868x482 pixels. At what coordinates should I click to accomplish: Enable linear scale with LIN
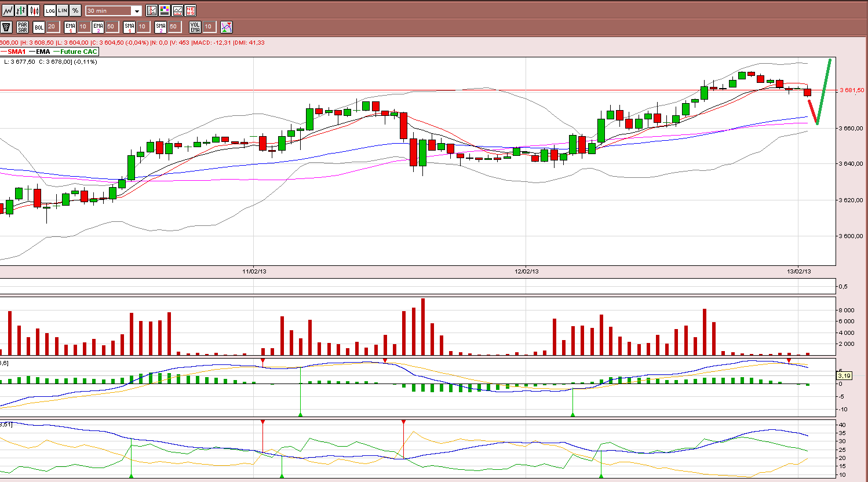[x=63, y=10]
